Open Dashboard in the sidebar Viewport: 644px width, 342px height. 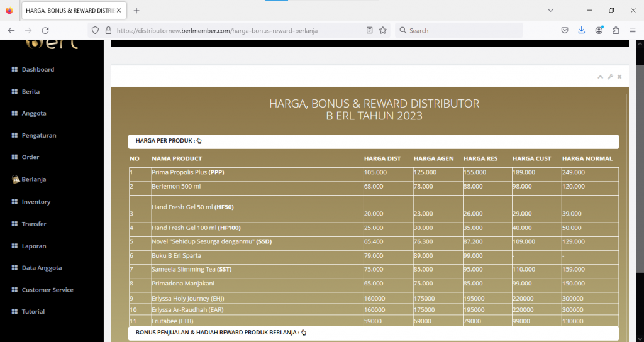coord(37,70)
